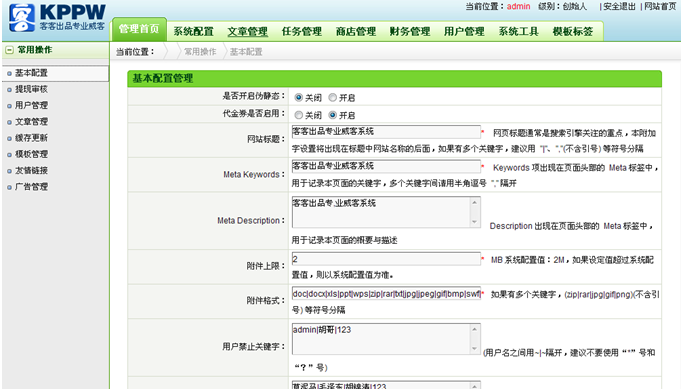Open 广告管理 in the sidebar

(x=31, y=187)
